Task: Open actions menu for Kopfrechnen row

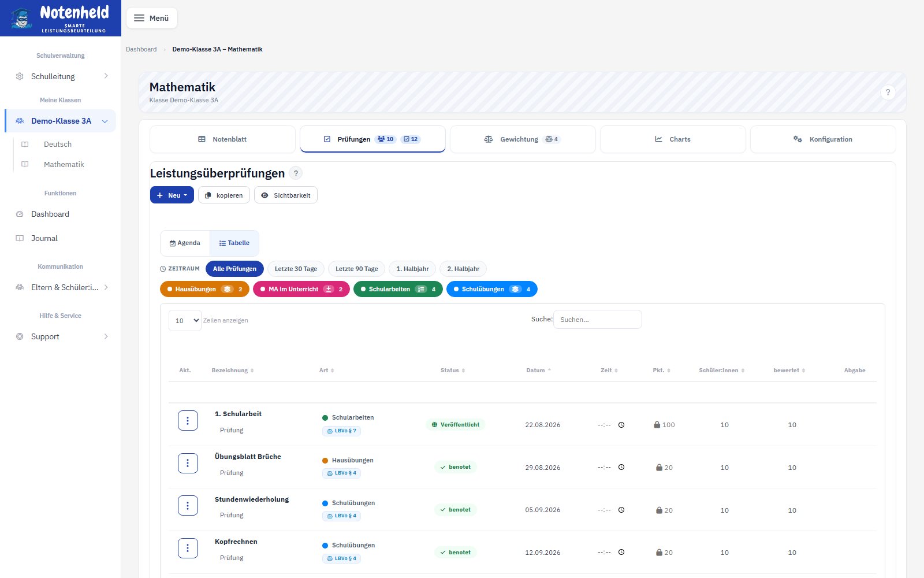Action: 188,548
